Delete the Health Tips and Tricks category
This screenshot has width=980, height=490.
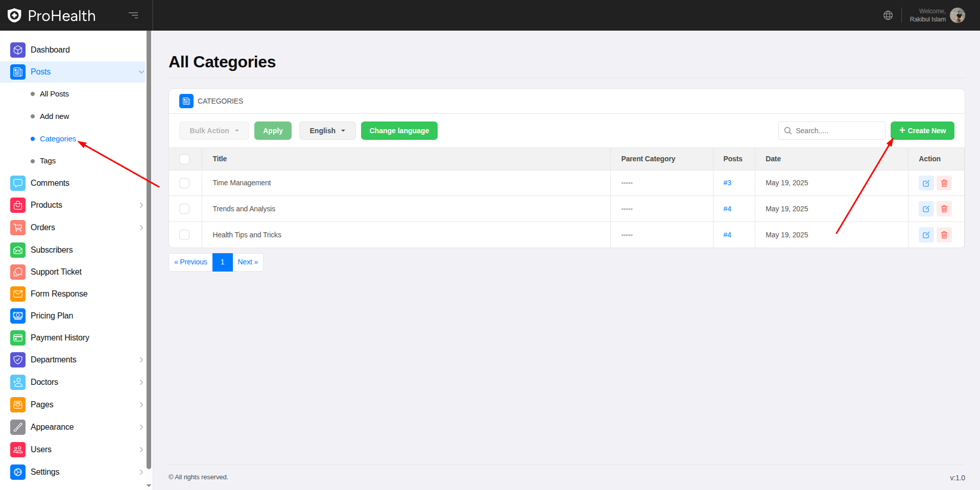[x=944, y=235]
